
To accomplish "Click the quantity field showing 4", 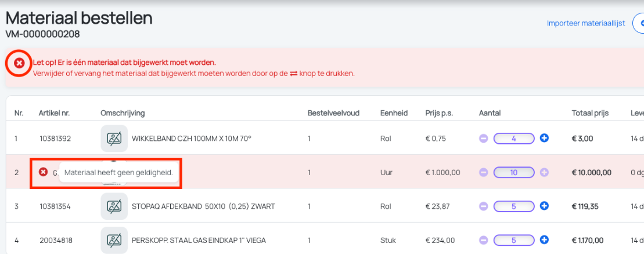I will tap(514, 138).
